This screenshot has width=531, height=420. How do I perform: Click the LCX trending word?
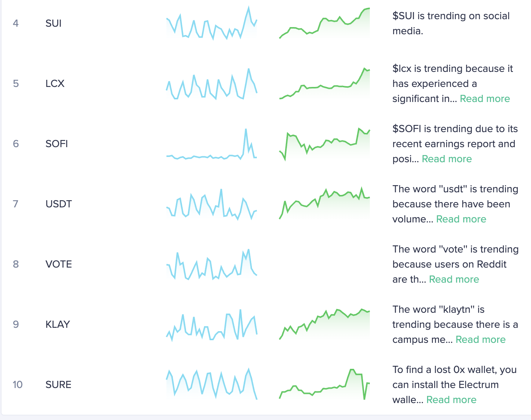coord(55,84)
